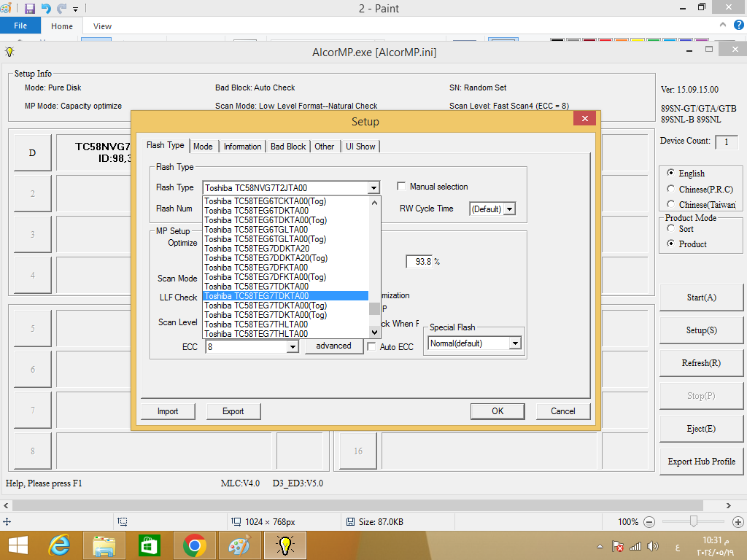This screenshot has width=747, height=560.
Task: Click flash list scrollbar up arrow
Action: point(374,203)
